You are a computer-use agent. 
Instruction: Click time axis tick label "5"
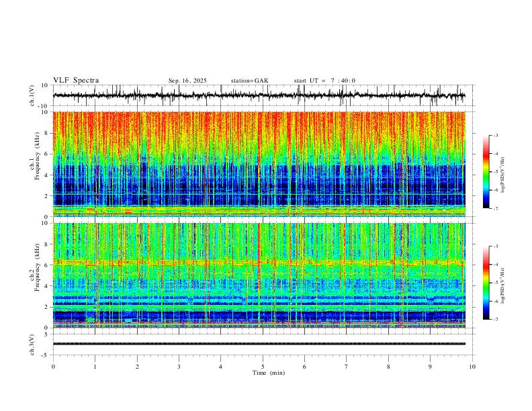tap(263, 367)
